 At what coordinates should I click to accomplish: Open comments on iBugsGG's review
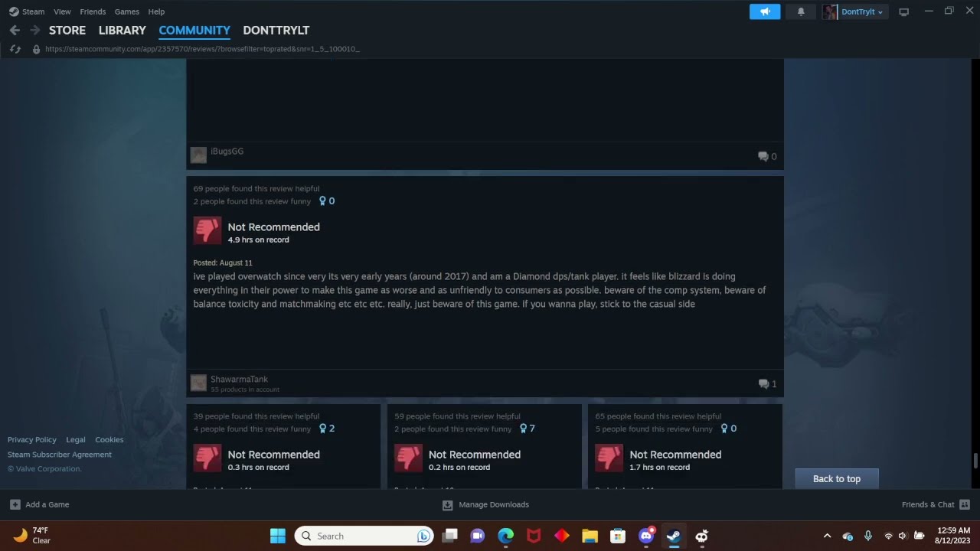click(x=767, y=156)
